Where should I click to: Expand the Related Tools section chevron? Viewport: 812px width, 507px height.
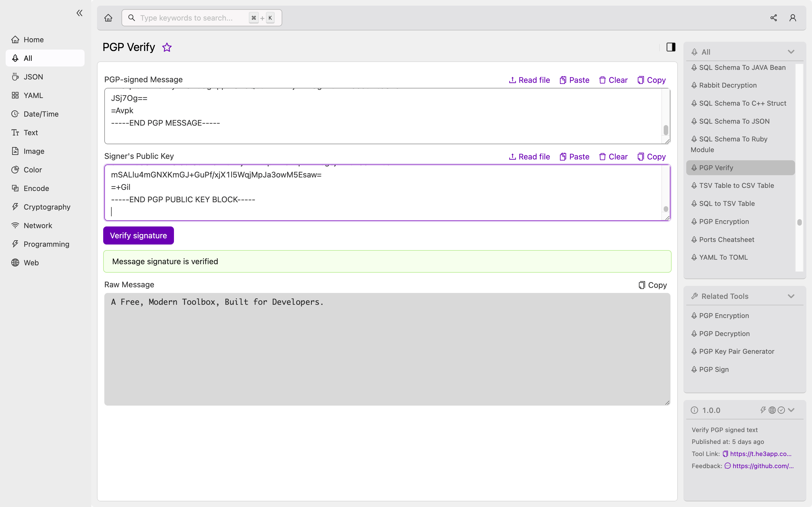point(791,296)
